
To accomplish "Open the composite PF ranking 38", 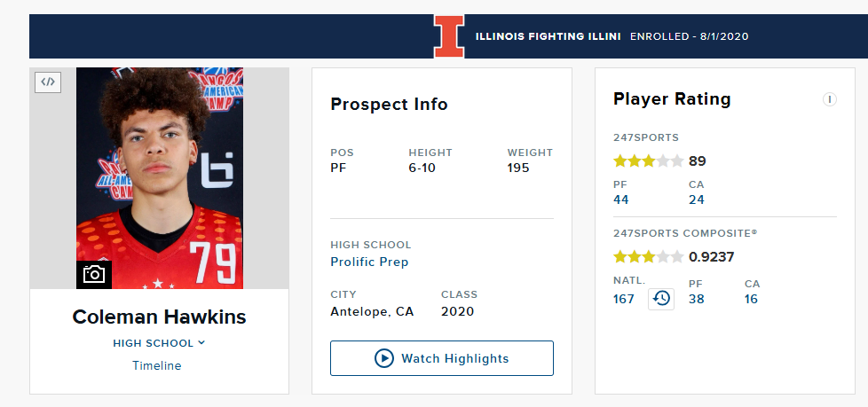I will [x=697, y=299].
